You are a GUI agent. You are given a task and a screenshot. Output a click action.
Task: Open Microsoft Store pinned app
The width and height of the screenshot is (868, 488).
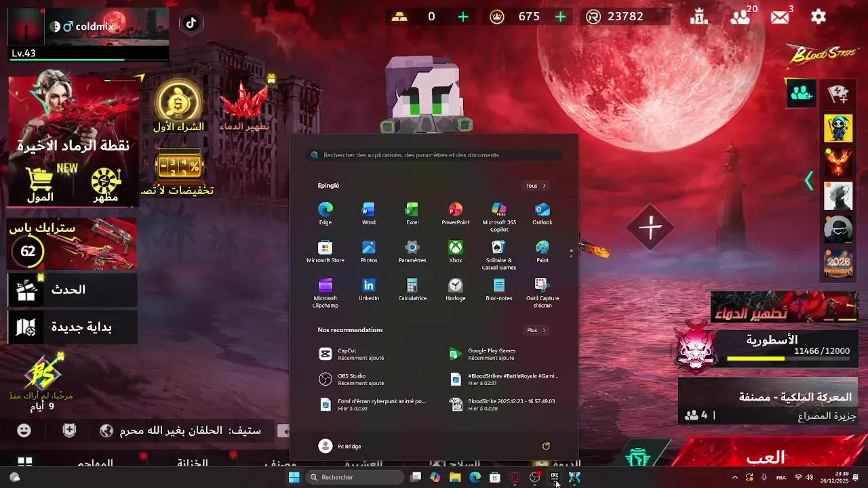(x=325, y=251)
